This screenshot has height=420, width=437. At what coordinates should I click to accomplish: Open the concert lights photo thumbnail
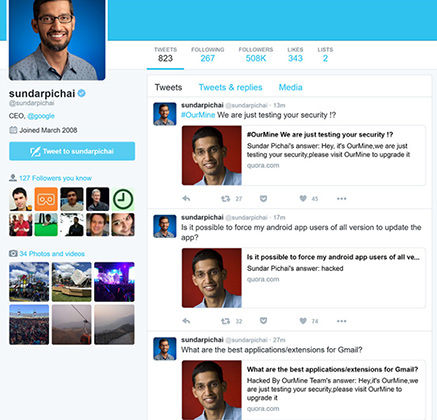[114, 282]
